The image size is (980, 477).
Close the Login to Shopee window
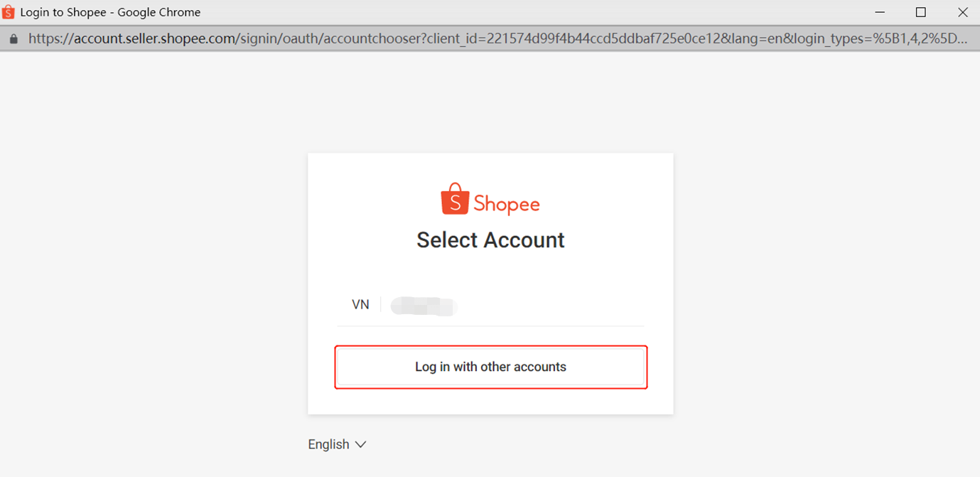click(962, 12)
